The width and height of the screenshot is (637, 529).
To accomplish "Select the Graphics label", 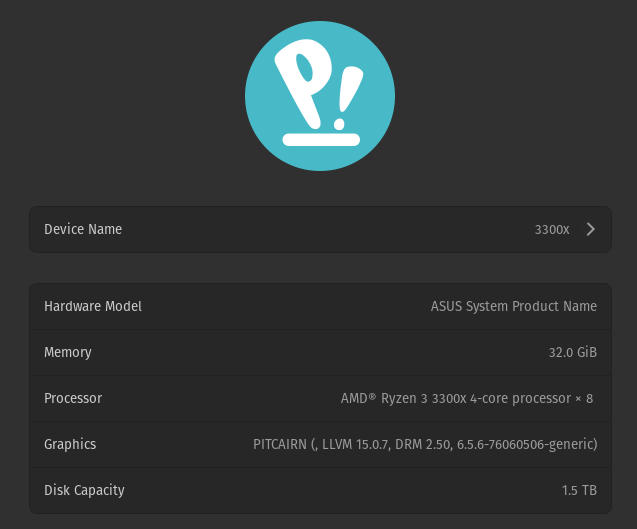I will pos(70,444).
